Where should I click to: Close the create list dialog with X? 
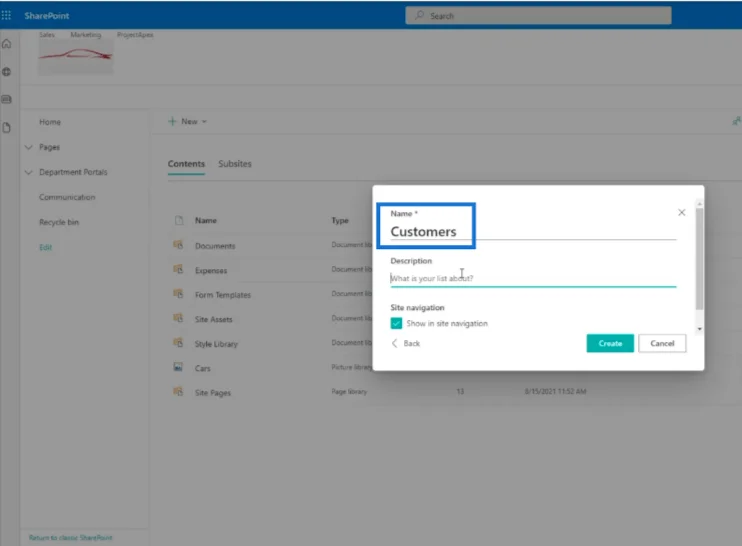coord(681,212)
